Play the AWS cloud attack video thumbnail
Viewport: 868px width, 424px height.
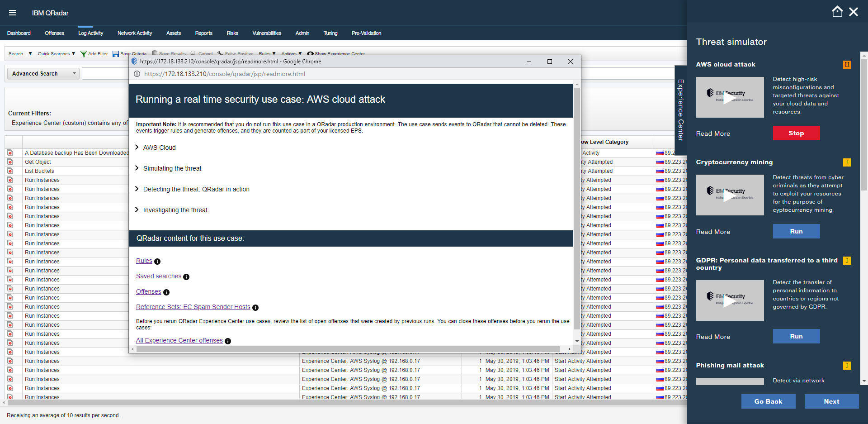730,97
